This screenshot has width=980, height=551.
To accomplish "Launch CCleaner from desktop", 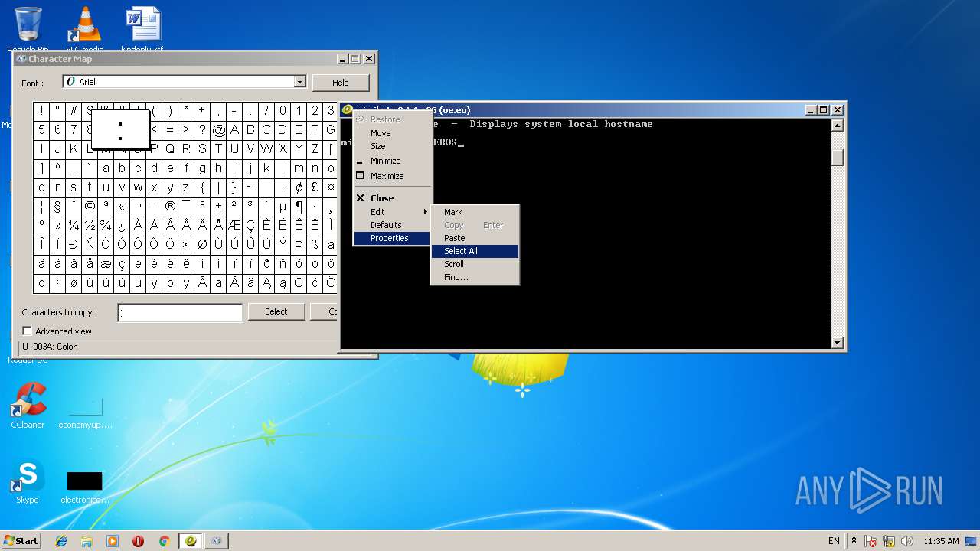I will click(28, 406).
